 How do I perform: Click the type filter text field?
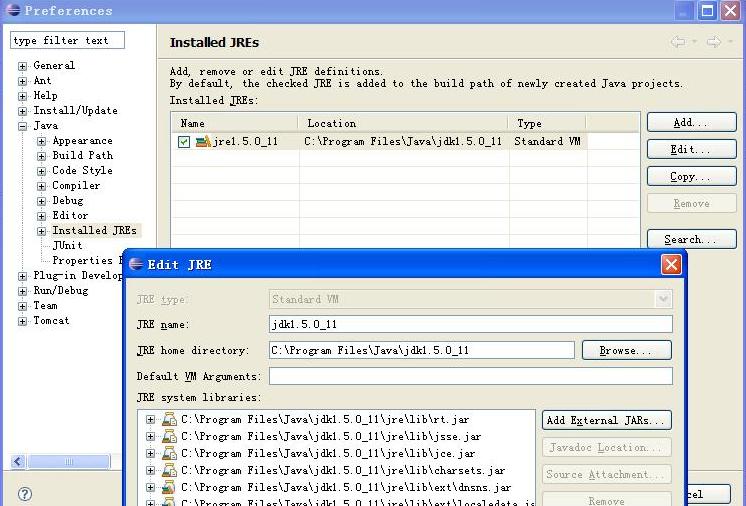click(67, 40)
